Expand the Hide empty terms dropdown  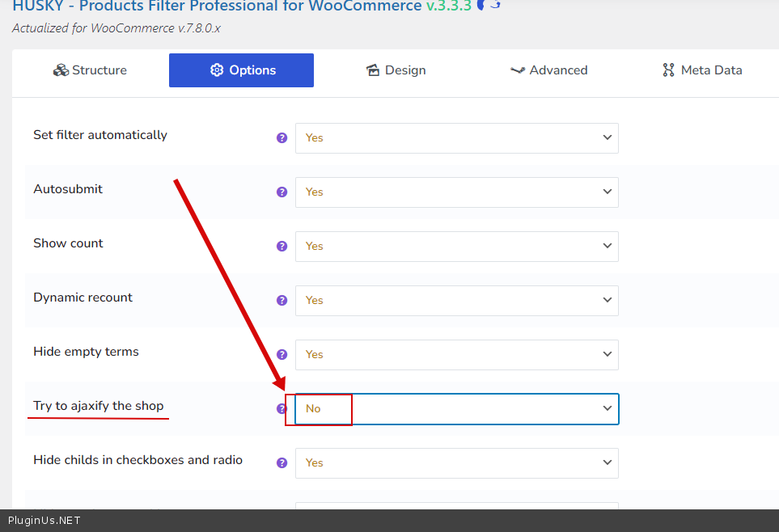point(456,355)
